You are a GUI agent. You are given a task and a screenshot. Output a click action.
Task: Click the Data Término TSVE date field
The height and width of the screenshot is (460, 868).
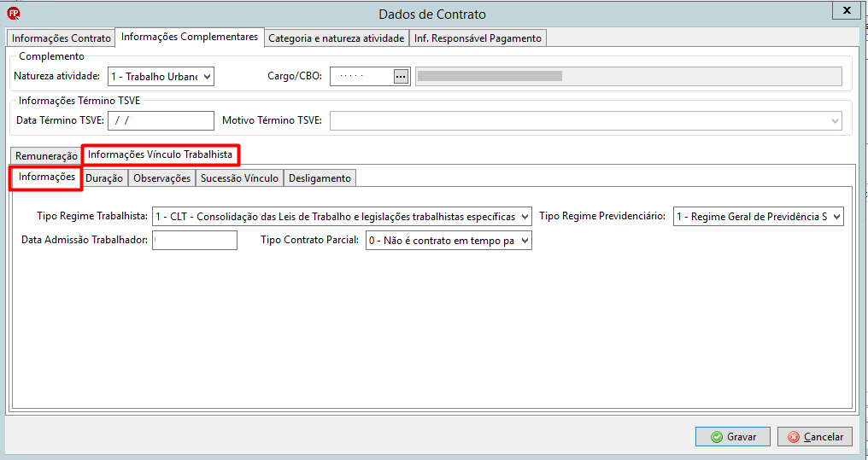coord(161,120)
